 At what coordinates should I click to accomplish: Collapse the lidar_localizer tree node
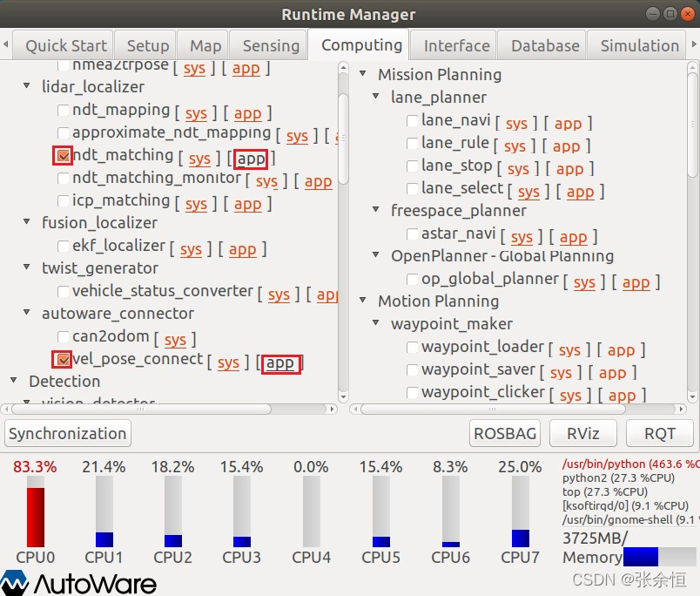[27, 85]
